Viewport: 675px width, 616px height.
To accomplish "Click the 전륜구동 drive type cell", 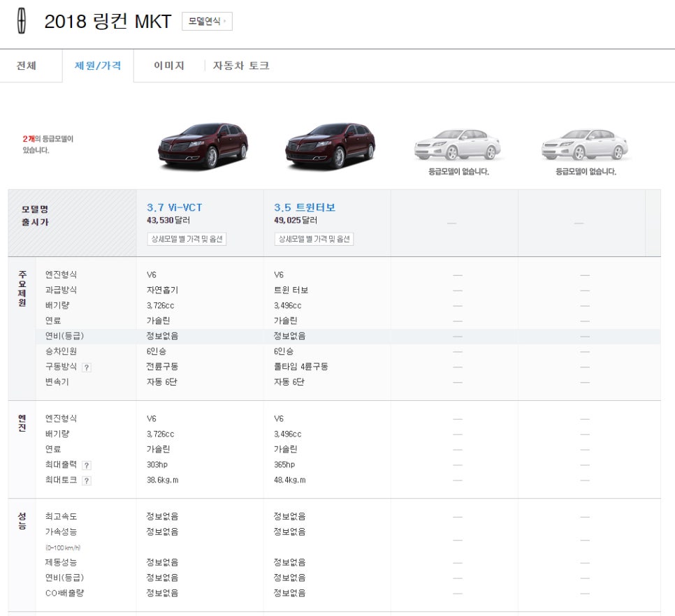I will coord(162,367).
